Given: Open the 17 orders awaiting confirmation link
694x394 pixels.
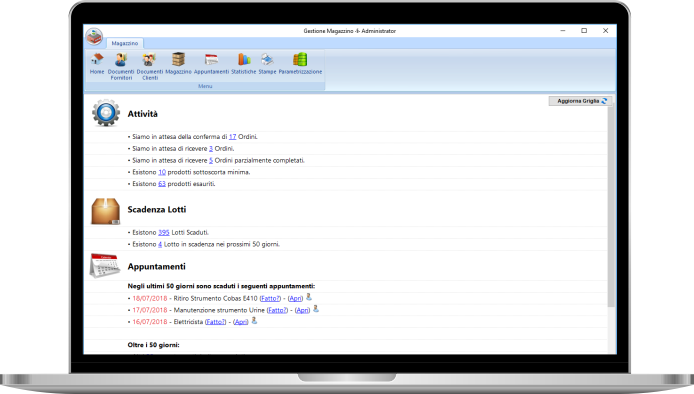Looking at the screenshot, I should pyautogui.click(x=232, y=137).
